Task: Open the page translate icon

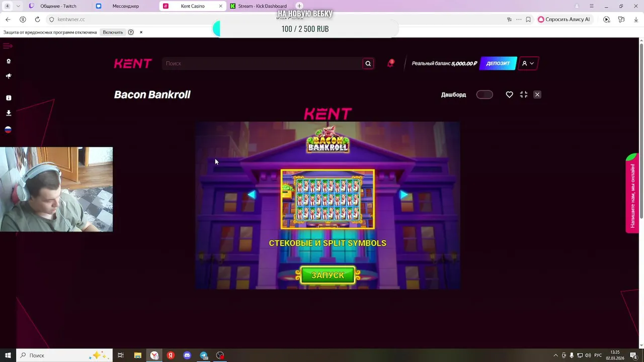Action: (510, 20)
